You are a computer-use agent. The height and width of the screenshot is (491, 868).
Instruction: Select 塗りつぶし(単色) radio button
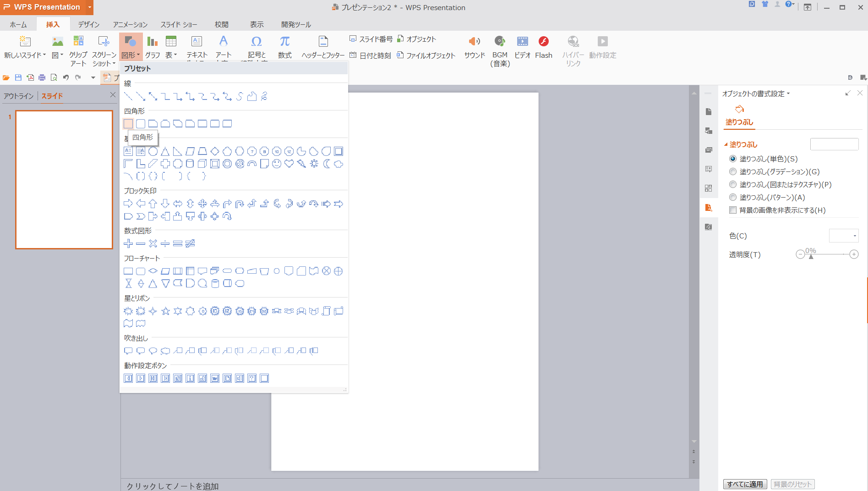(x=733, y=159)
